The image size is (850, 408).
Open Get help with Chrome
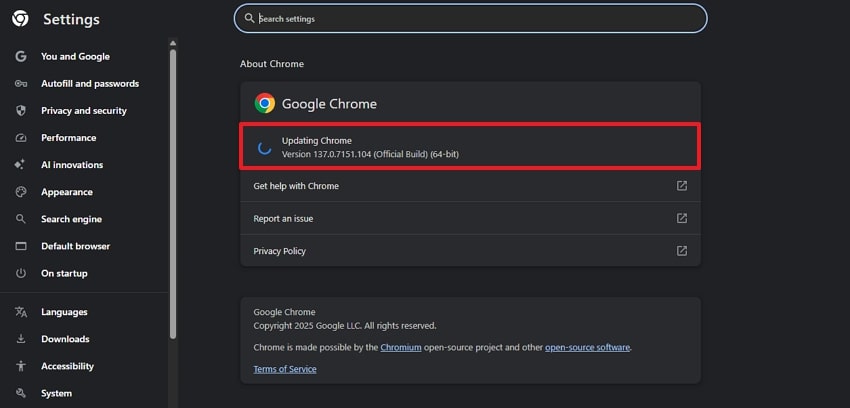click(x=470, y=186)
